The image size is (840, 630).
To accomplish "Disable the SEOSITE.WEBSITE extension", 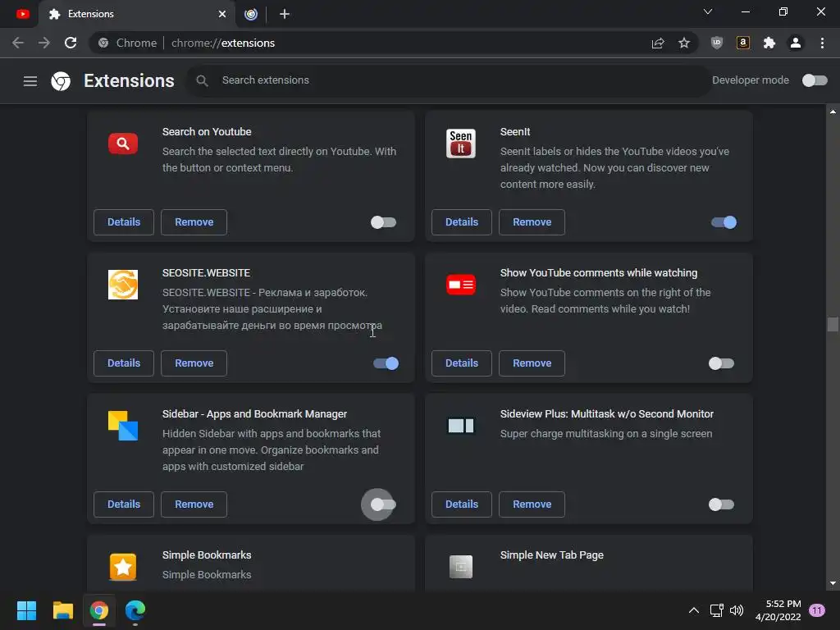I will 386,363.
